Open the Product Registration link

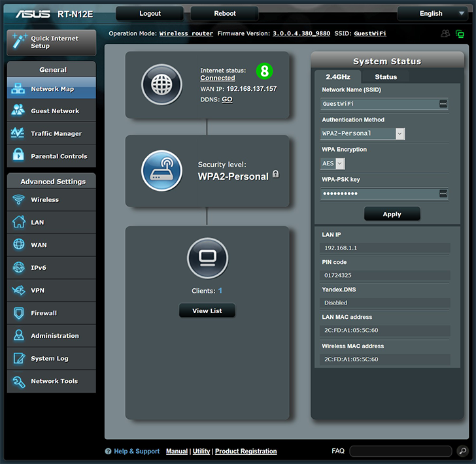[x=246, y=451]
